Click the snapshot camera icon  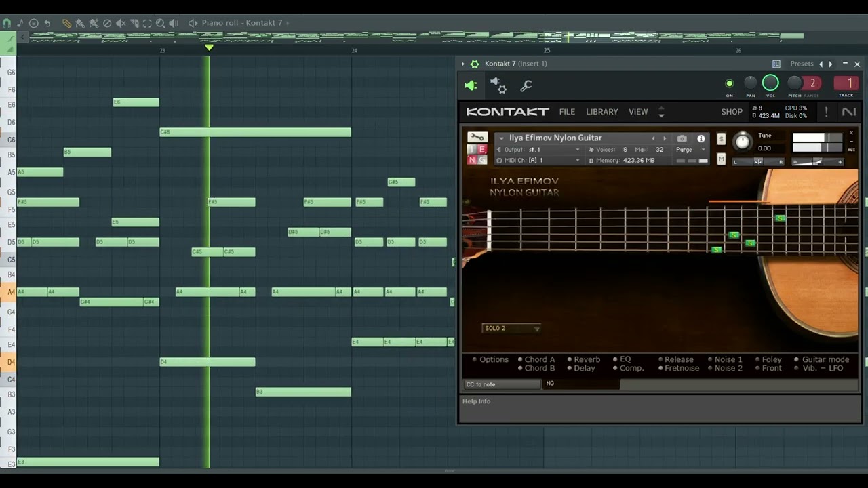[682, 138]
